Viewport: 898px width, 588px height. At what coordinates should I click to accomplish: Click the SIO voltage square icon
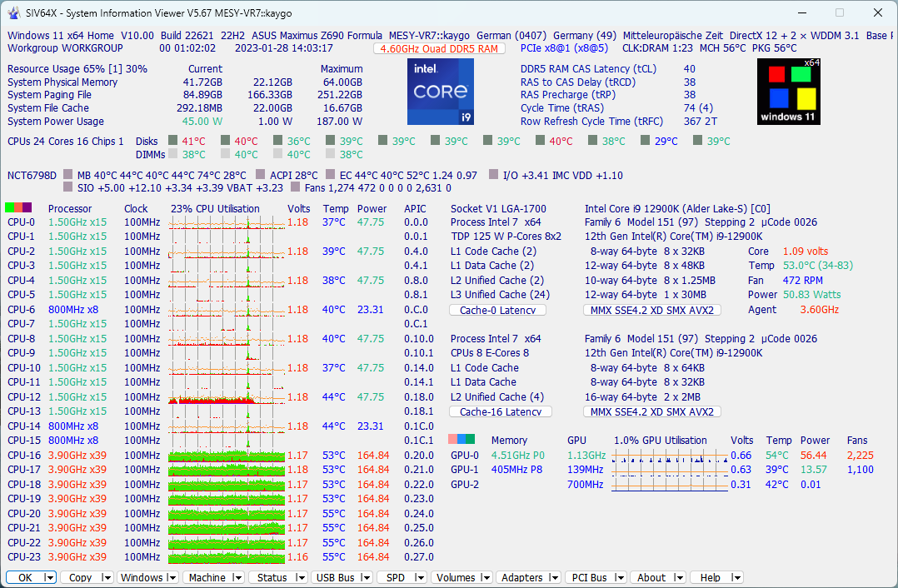click(x=68, y=187)
